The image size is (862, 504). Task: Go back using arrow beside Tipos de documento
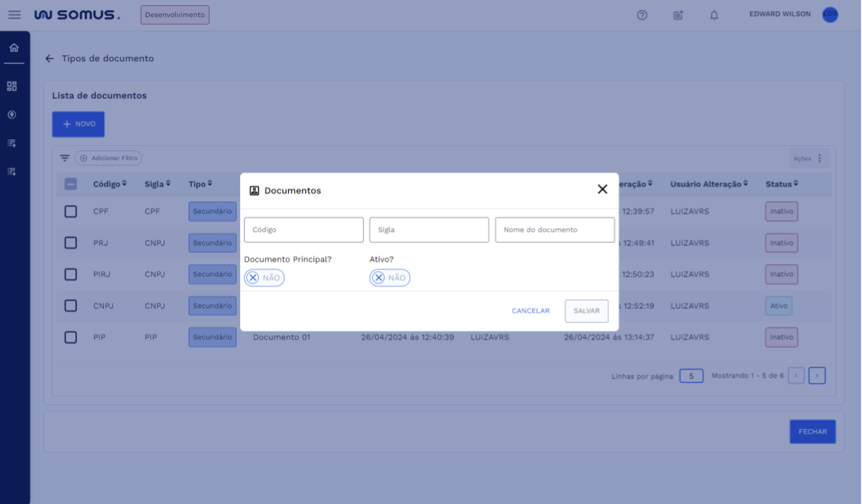point(49,58)
